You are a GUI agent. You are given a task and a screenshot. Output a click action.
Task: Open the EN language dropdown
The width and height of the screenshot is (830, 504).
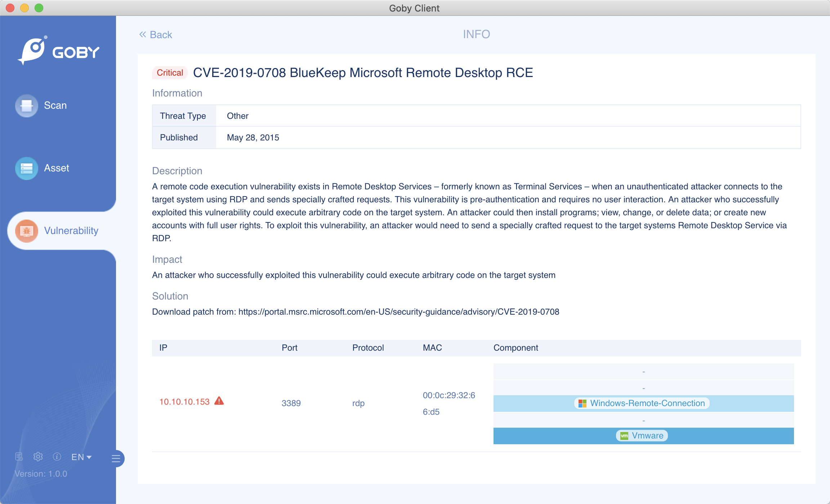81,457
